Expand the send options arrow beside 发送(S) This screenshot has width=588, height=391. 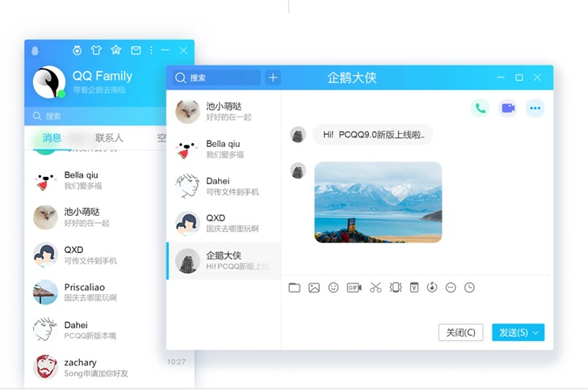pyautogui.click(x=537, y=332)
